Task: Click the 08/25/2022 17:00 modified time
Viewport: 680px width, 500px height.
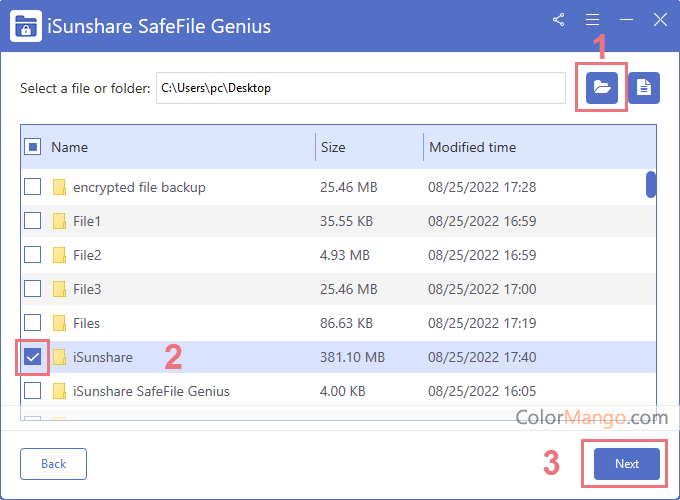Action: coord(482,289)
